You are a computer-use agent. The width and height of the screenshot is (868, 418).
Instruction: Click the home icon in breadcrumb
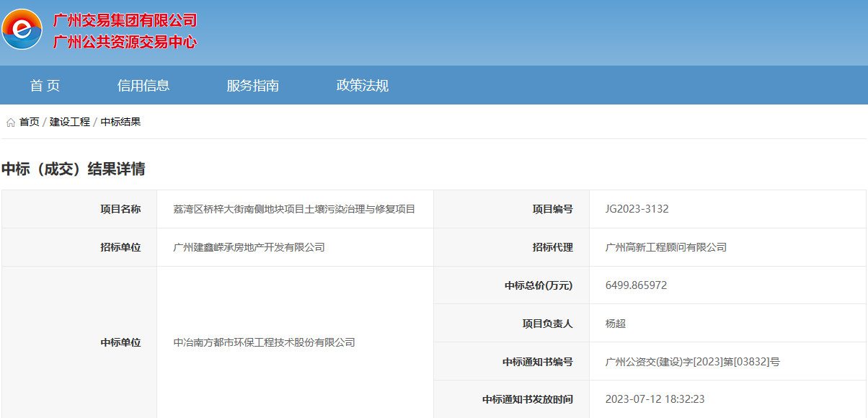(10, 123)
